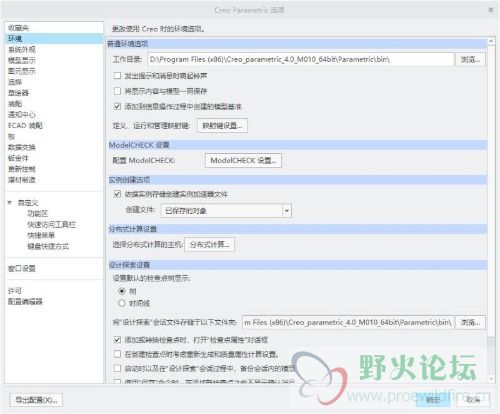Toggle save display with model checkbox
Image resolution: width=500 pixels, height=414 pixels.
(117, 91)
